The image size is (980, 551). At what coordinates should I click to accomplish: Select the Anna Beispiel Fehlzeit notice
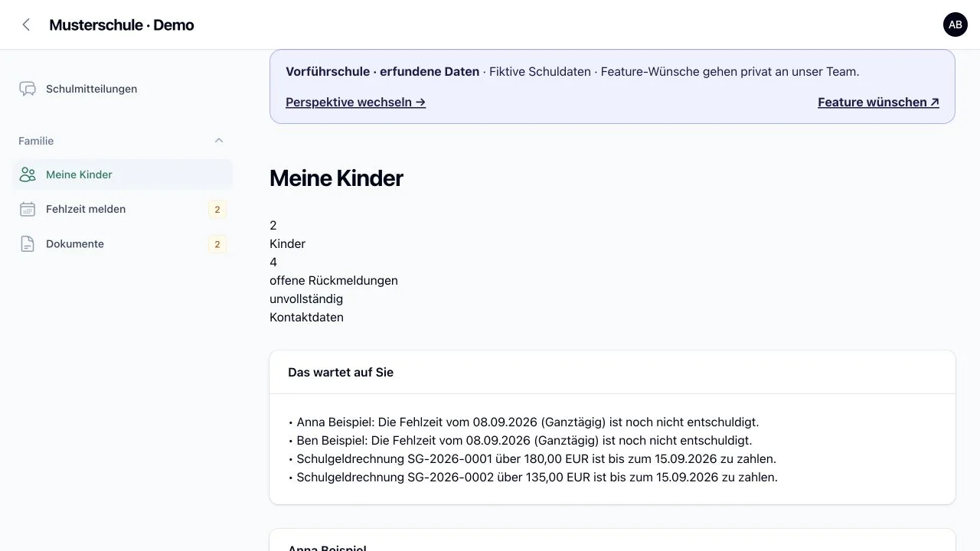click(524, 422)
